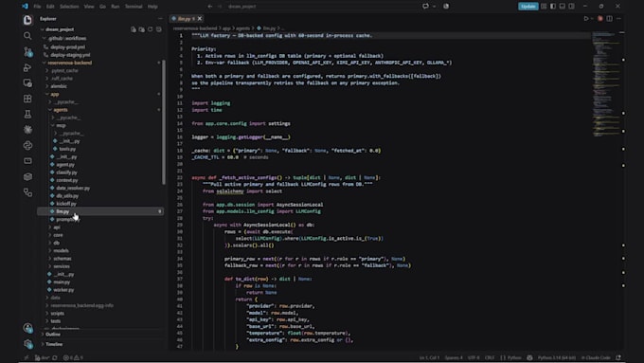Open the Selection menu
644x363 pixels.
[x=69, y=7]
